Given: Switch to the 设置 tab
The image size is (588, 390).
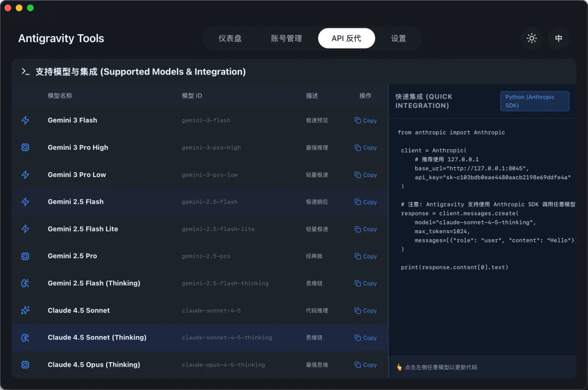Looking at the screenshot, I should [398, 38].
